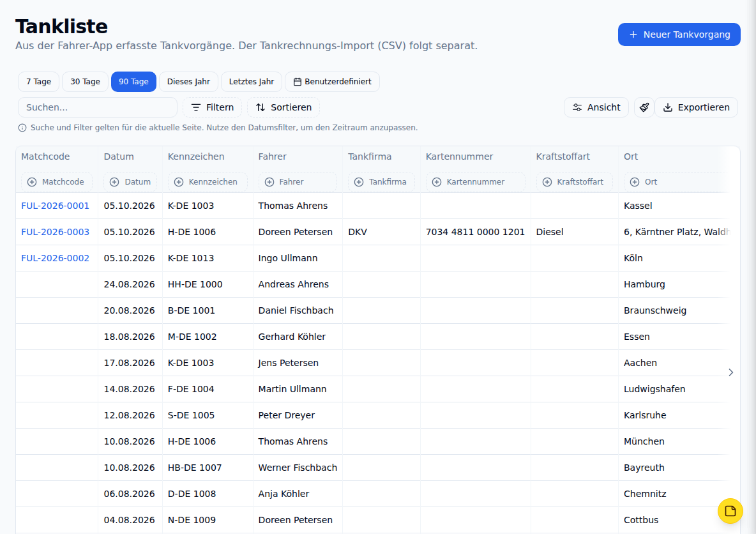The image size is (756, 534).
Task: Open entry FUL-2026-0003
Action: [x=56, y=231]
